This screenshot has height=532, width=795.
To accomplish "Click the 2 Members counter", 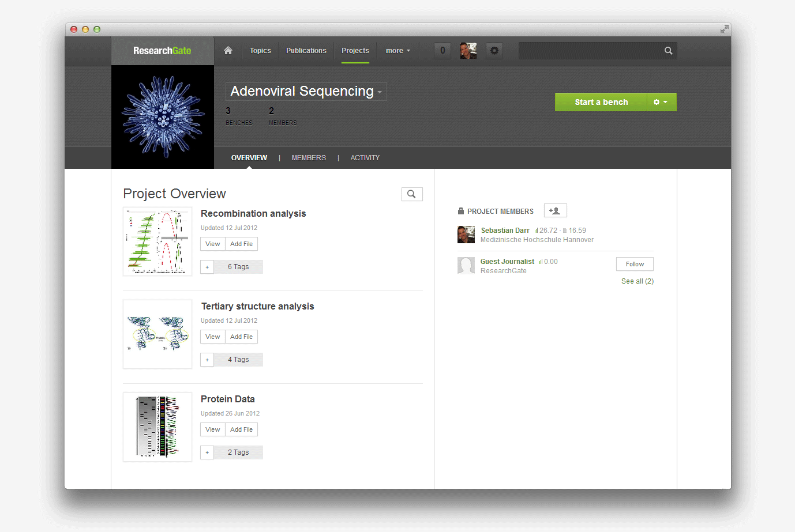I will click(x=283, y=116).
